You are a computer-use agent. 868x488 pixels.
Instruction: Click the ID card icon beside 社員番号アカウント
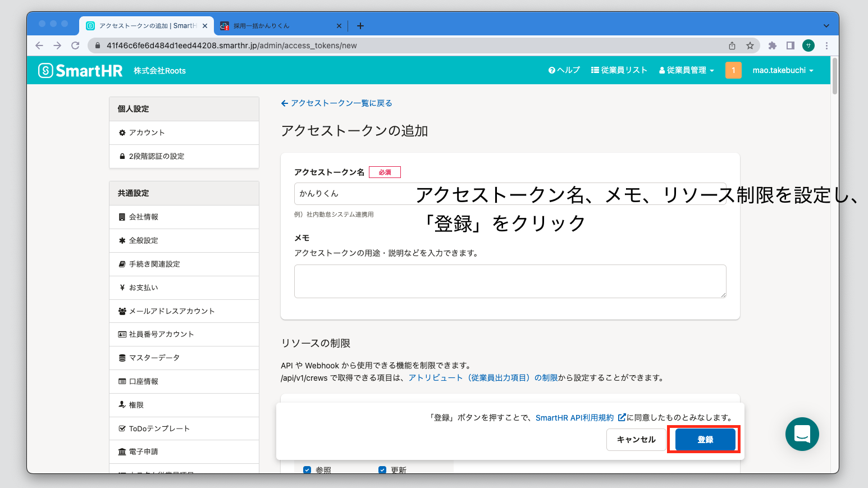[122, 334]
